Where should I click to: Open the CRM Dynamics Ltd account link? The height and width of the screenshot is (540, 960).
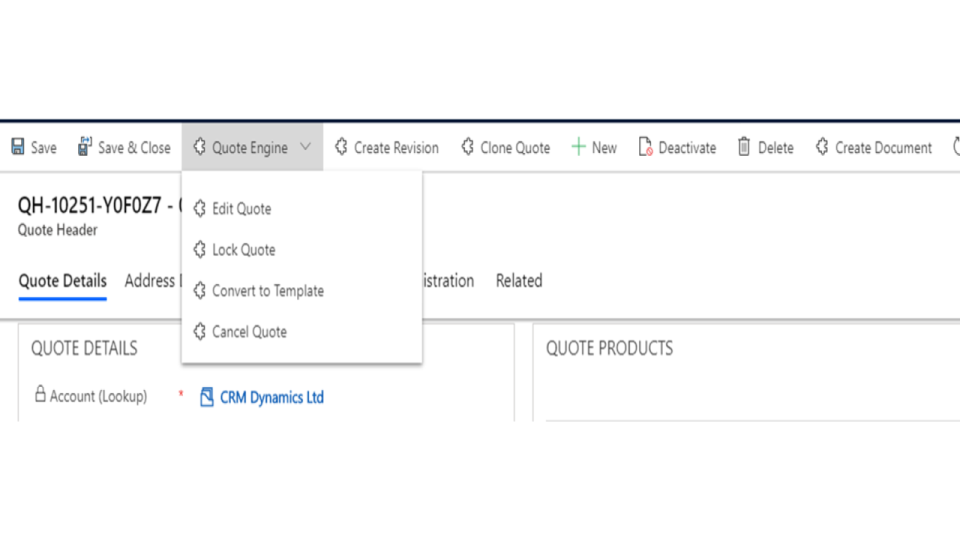[x=271, y=397]
